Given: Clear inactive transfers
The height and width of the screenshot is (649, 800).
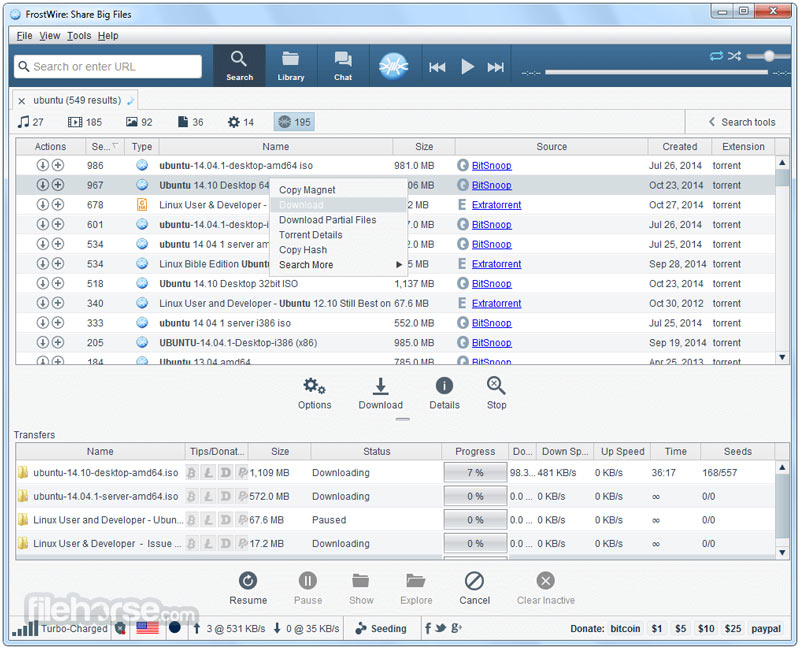Looking at the screenshot, I should click(545, 588).
